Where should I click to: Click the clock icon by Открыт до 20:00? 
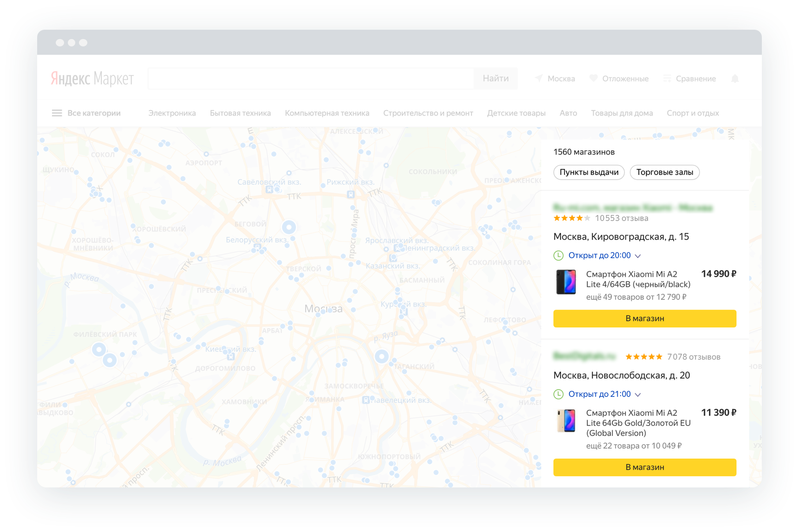tap(558, 255)
